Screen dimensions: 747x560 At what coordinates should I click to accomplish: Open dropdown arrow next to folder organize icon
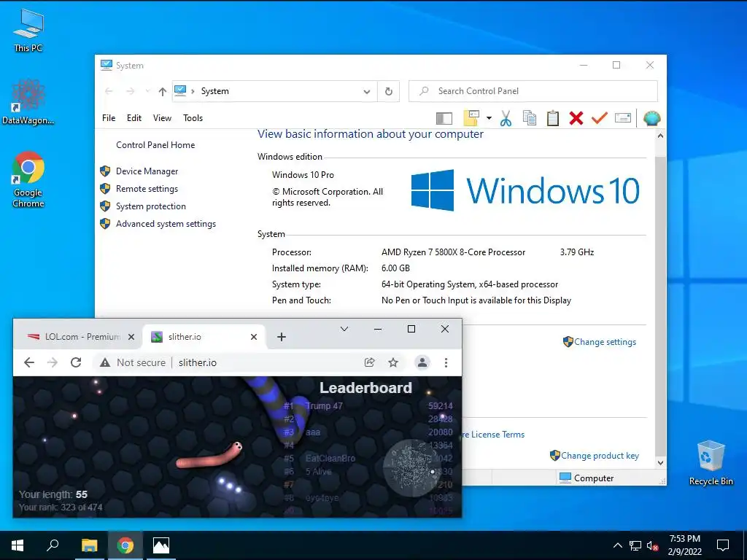pos(489,118)
